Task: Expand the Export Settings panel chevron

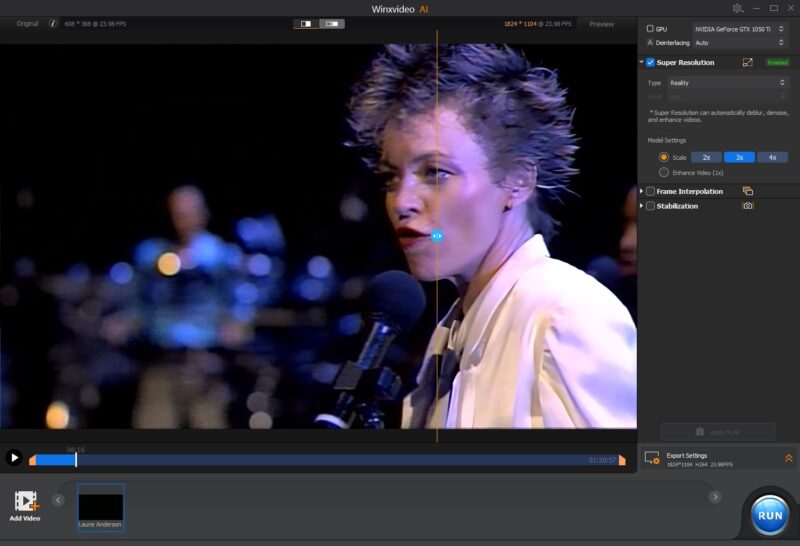Action: click(x=788, y=458)
